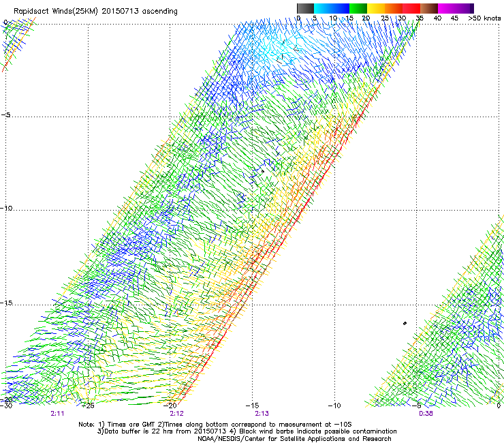
Task: Click the magenta-purple 40-50 knots legend segment
Action: coord(456,8)
